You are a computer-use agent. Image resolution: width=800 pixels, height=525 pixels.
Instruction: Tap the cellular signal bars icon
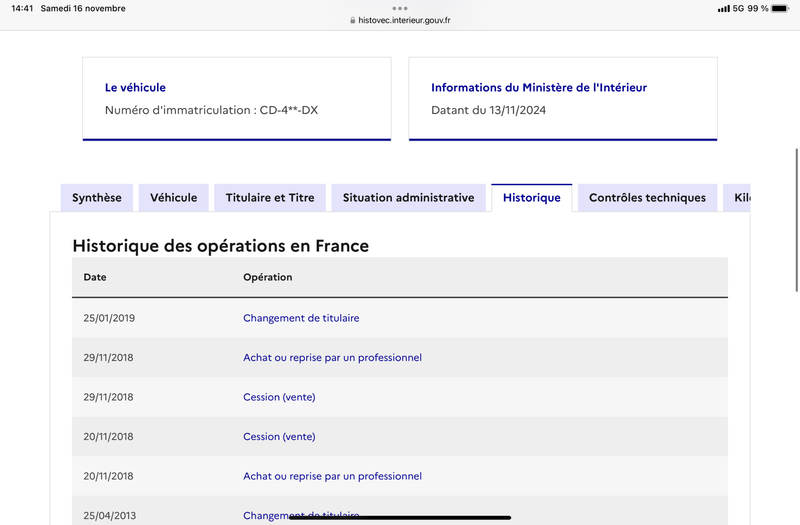click(x=723, y=8)
